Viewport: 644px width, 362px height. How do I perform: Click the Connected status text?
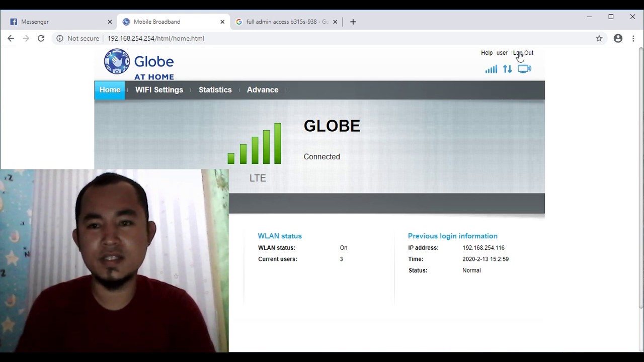pos(322,157)
